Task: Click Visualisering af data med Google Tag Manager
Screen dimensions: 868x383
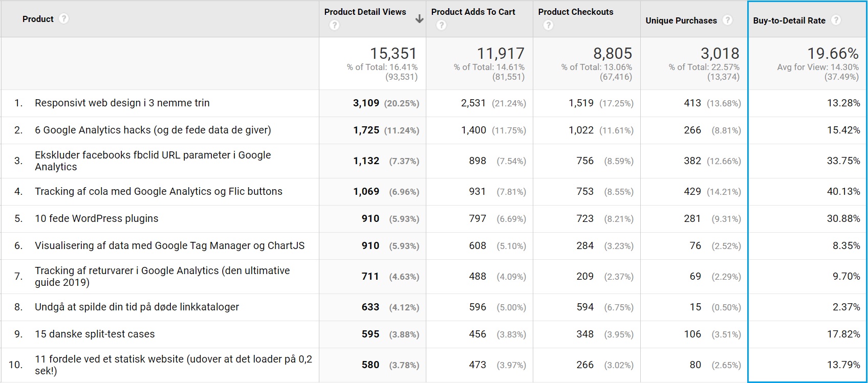Action: click(169, 245)
